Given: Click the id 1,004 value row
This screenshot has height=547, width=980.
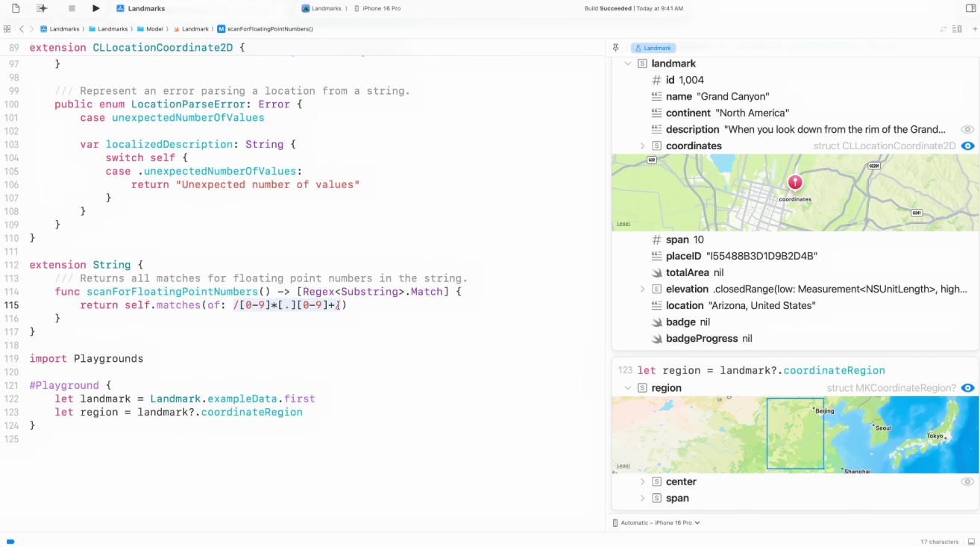Looking at the screenshot, I should point(795,81).
